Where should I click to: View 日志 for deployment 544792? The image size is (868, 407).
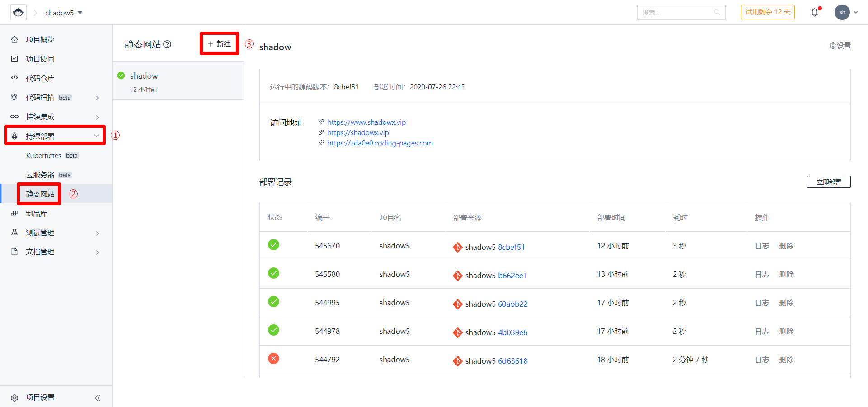coord(762,360)
